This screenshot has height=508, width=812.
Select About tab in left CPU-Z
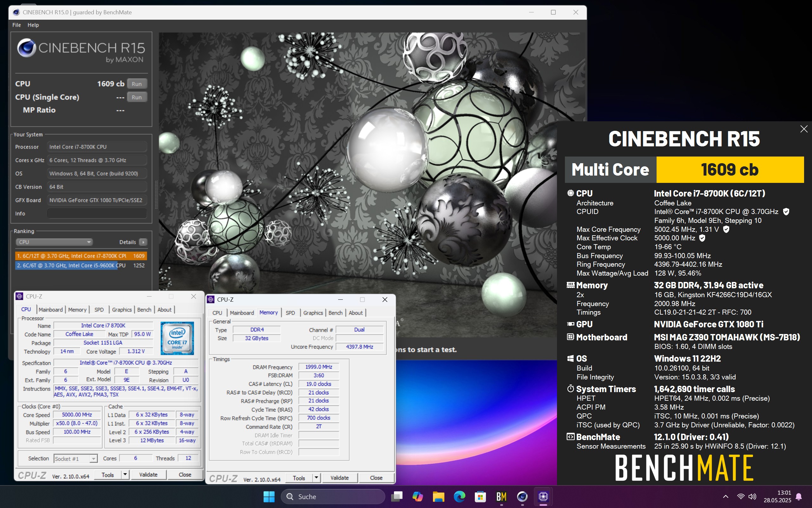164,310
